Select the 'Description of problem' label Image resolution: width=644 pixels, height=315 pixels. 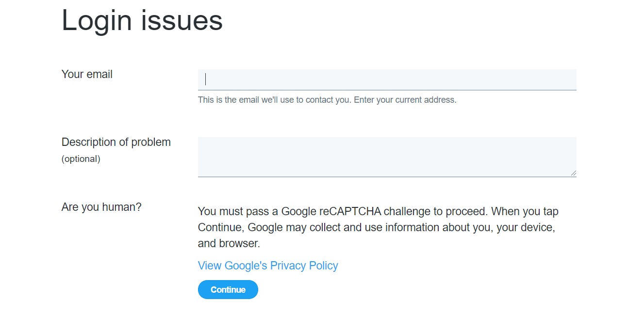click(x=116, y=142)
